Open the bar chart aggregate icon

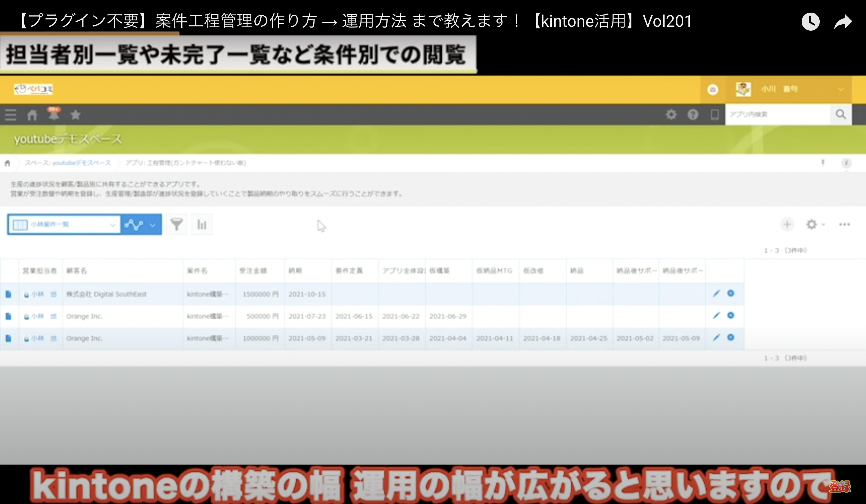pos(202,225)
